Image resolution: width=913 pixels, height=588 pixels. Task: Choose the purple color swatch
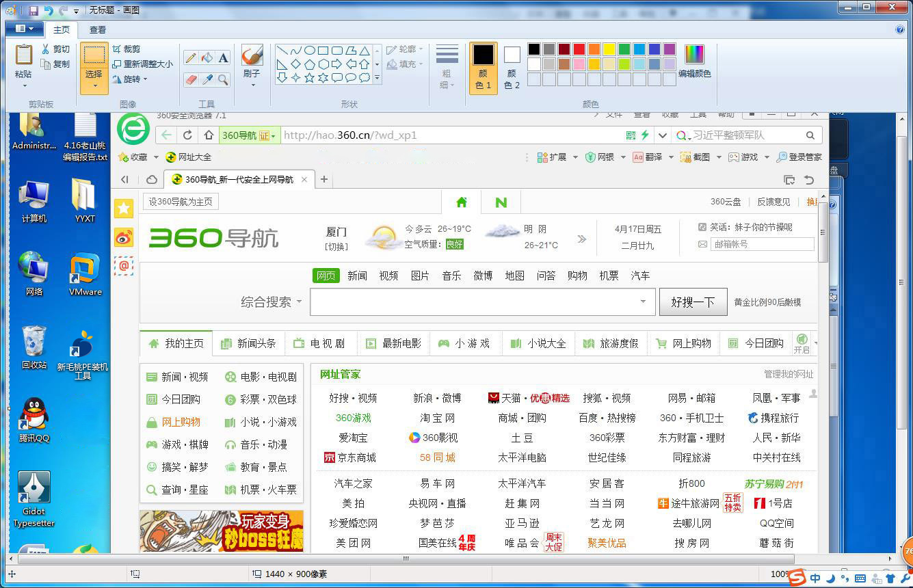(x=670, y=49)
